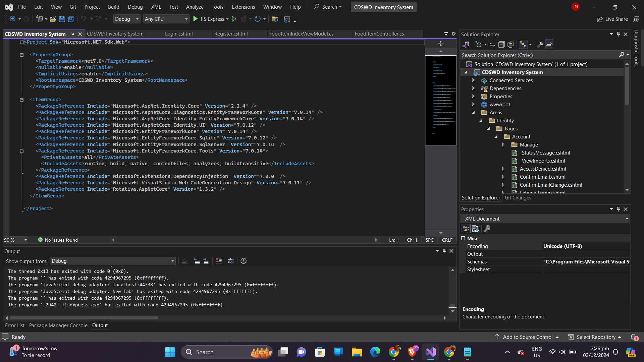Screen dimensions: 644x362
Task: Clear all output using red X lines icon
Action: (219, 261)
